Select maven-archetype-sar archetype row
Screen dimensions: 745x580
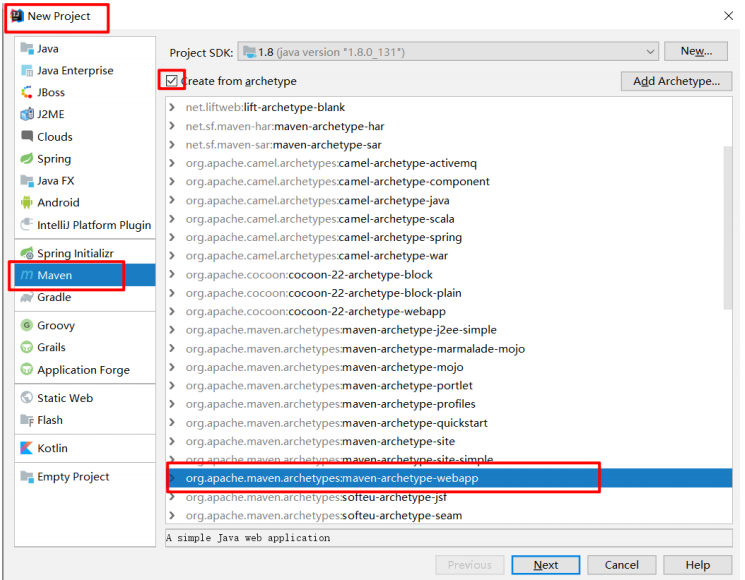pyautogui.click(x=449, y=144)
